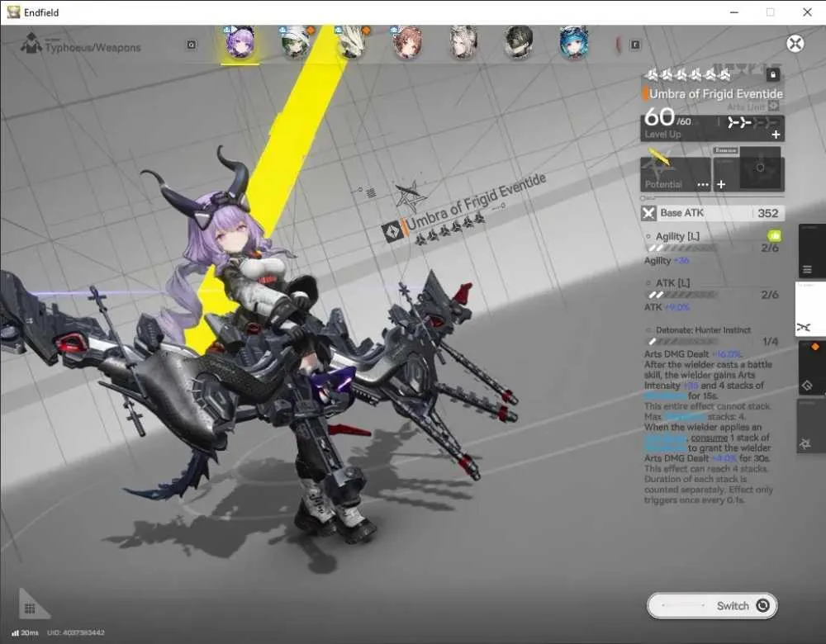The image size is (826, 644).
Task: Toggle the weapon lock icon
Action: point(773,75)
